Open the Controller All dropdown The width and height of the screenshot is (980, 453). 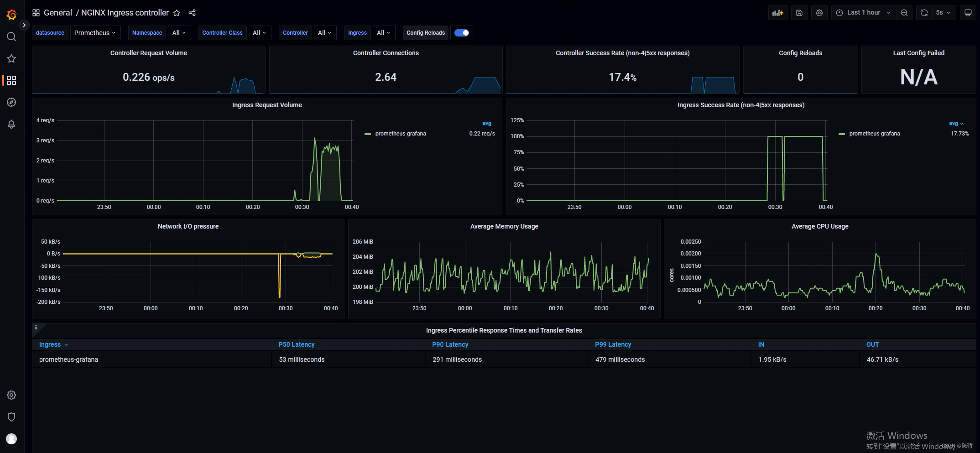coord(325,33)
